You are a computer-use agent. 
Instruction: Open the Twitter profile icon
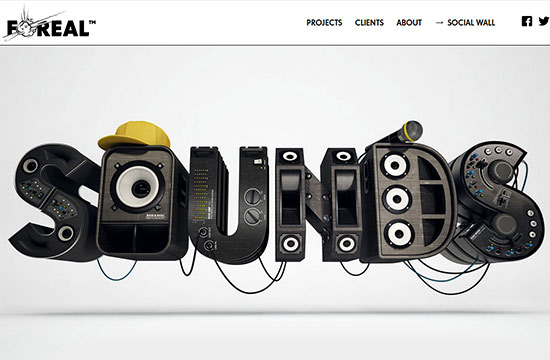tap(544, 21)
